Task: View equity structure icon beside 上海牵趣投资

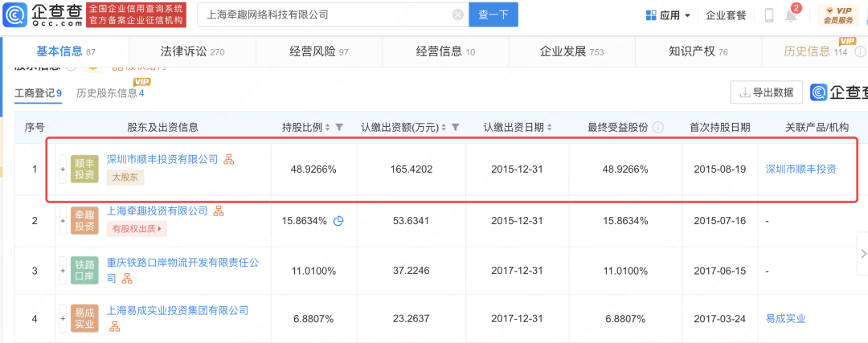Action: tap(219, 210)
